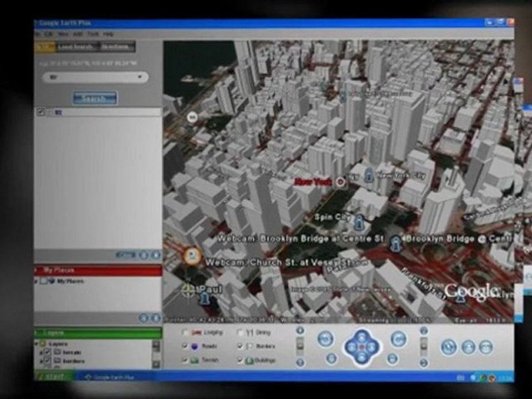Viewport: 532px width, 399px height.
Task: Toggle the Terrain checkbox in the bottom toolbar
Action: (x=185, y=360)
